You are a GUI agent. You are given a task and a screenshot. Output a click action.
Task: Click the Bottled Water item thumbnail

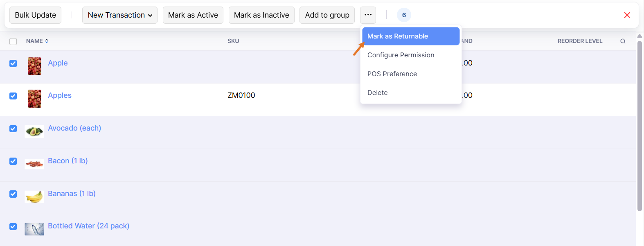(x=34, y=229)
